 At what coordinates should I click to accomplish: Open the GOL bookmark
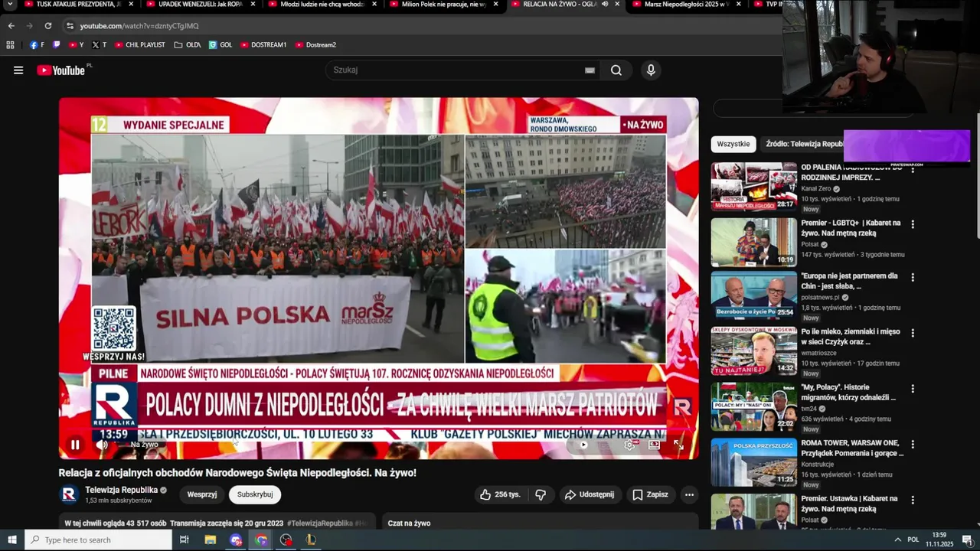220,45
